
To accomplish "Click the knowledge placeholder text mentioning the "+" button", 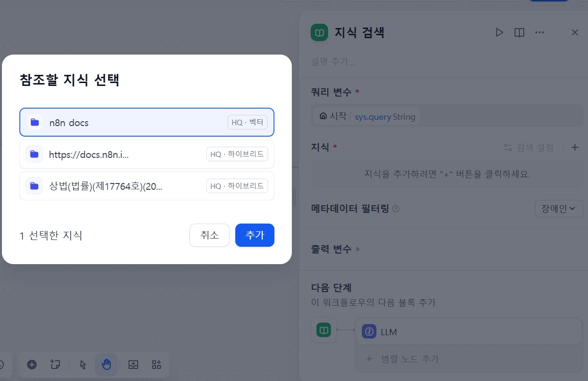I will pos(447,174).
